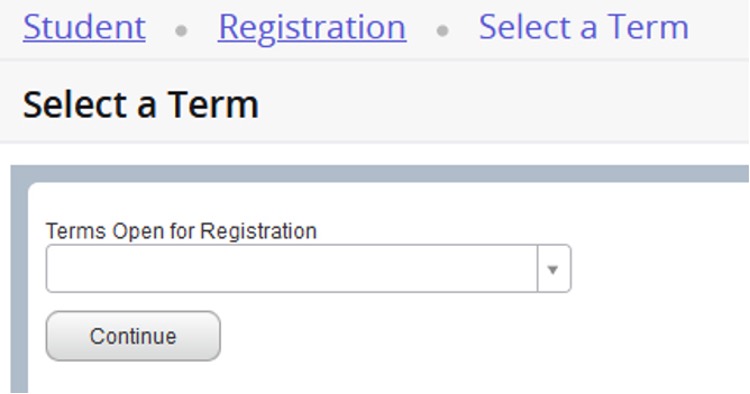Show list of terms open for registration
Screen dimensions: 750x394
coord(553,269)
